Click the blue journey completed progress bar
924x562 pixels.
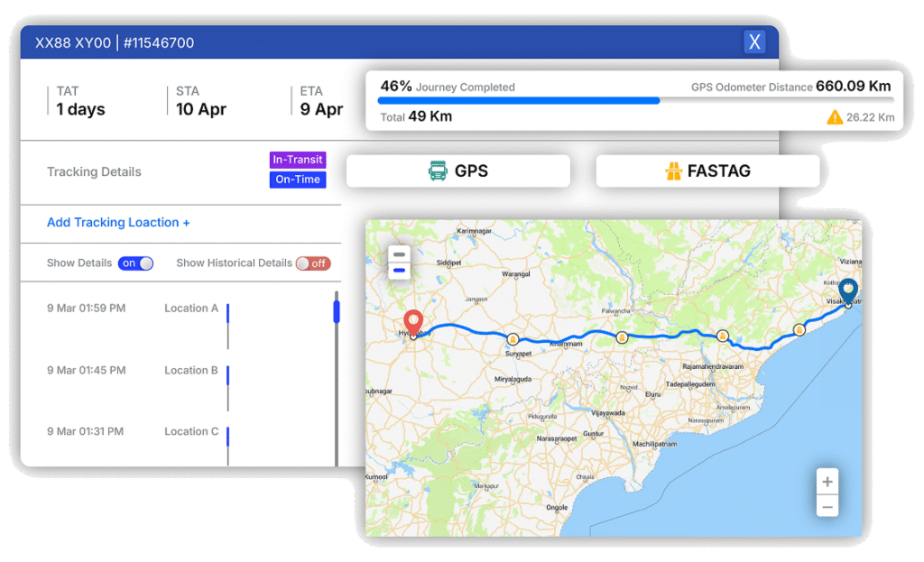[x=519, y=101]
